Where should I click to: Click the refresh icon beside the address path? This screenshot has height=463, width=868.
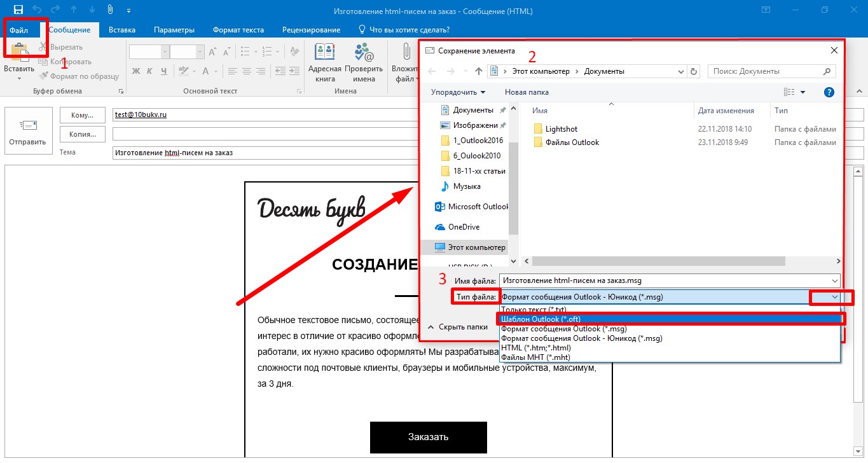[x=694, y=71]
